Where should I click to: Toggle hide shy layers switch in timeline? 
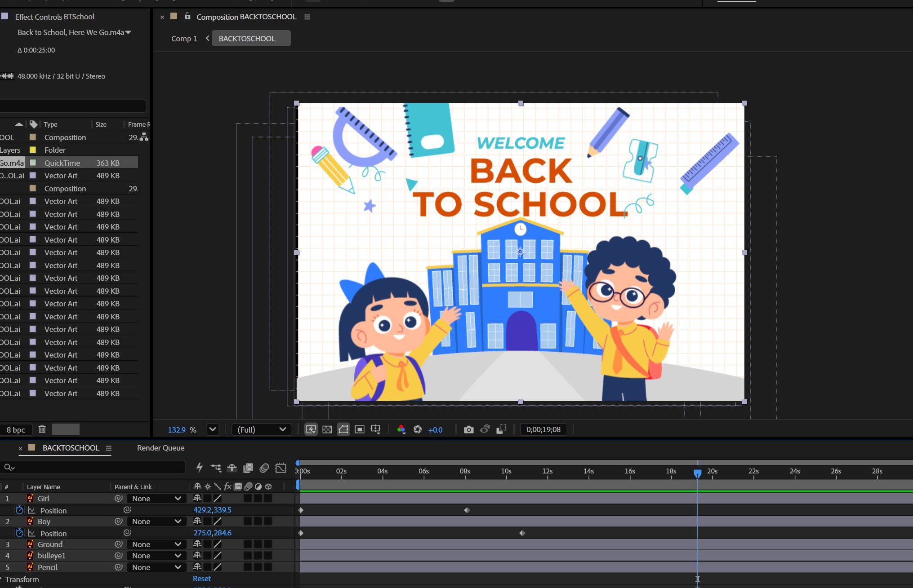coord(232,468)
